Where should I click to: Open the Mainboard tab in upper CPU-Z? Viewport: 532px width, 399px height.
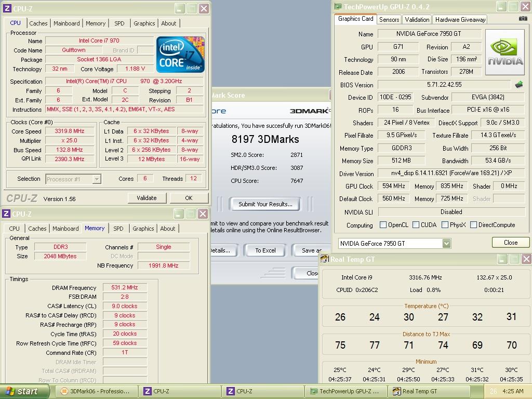[66, 23]
